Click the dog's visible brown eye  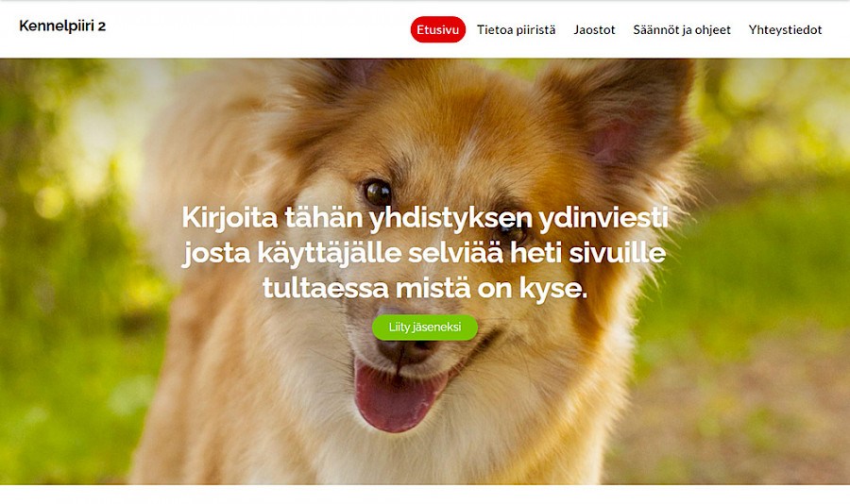[x=378, y=193]
